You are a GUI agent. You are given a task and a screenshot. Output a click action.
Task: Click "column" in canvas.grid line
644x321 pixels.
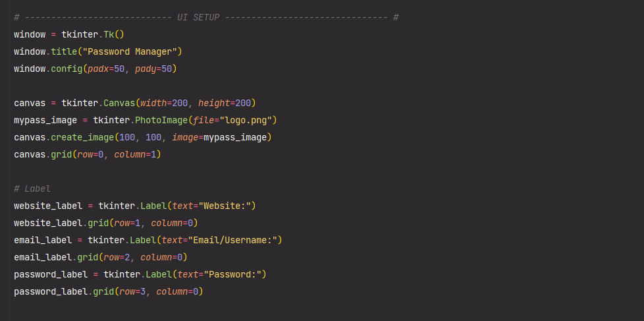130,154
